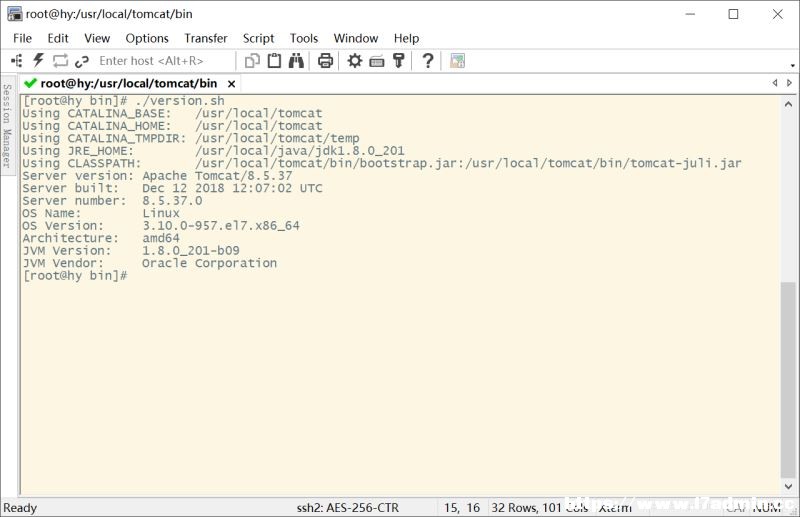Click the Print icon
The width and height of the screenshot is (800, 517).
[x=325, y=61]
